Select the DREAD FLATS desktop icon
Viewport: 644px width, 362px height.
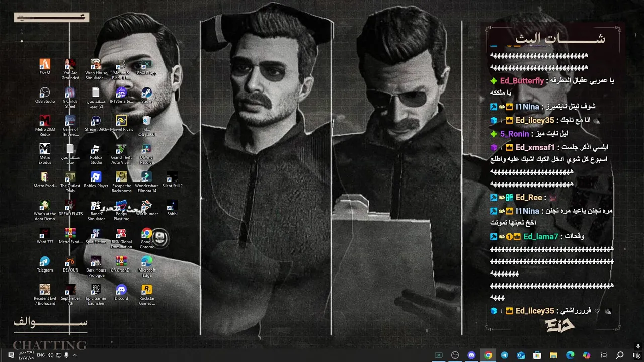(70, 208)
